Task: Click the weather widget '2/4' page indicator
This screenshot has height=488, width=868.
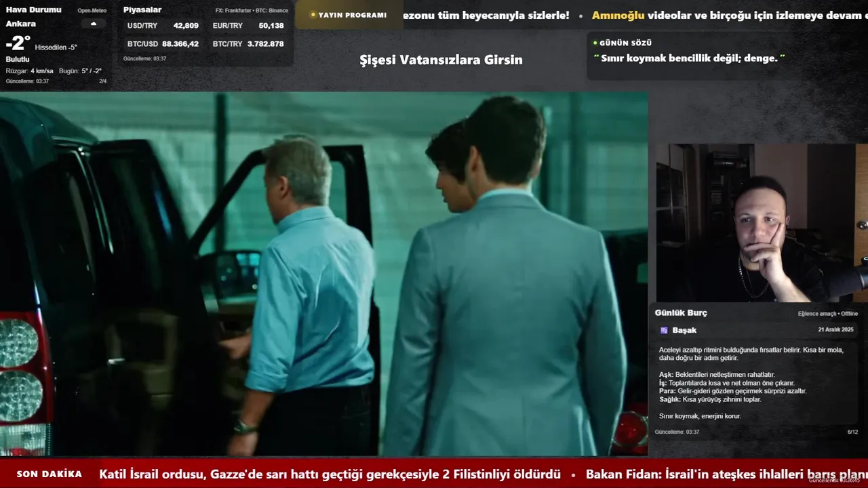Action: [x=103, y=81]
